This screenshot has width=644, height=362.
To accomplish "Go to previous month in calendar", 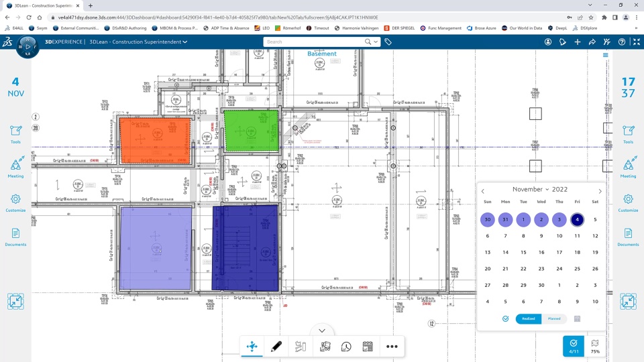I will pos(483,191).
